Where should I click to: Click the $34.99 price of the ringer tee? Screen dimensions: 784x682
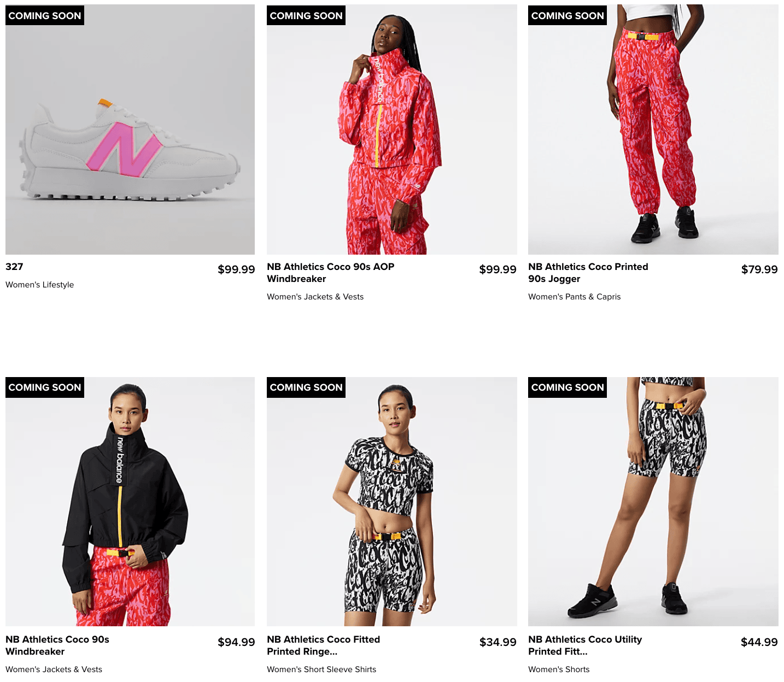498,642
